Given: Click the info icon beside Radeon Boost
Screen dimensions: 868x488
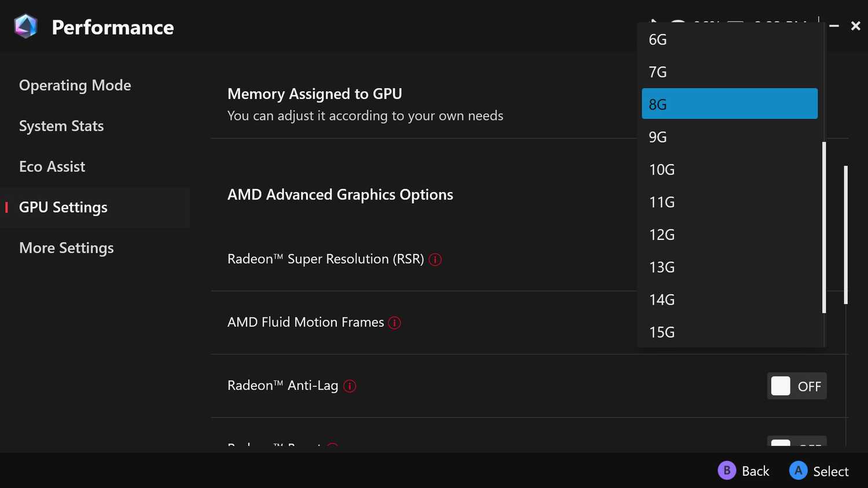Looking at the screenshot, I should point(332,448).
